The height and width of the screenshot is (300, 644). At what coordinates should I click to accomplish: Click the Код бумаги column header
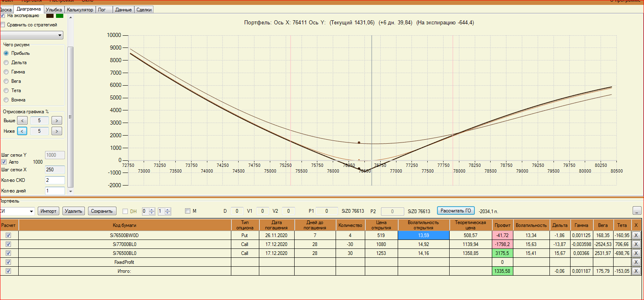pos(125,225)
